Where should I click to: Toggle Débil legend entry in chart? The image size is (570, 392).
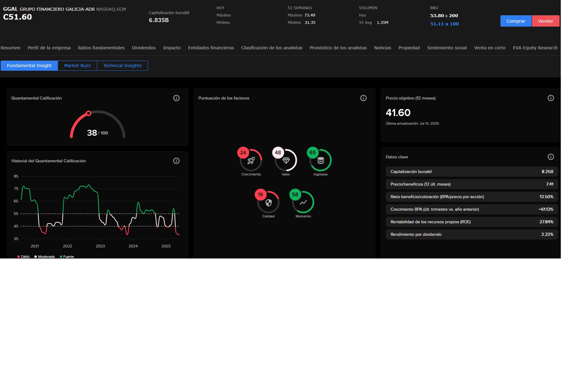(24, 257)
